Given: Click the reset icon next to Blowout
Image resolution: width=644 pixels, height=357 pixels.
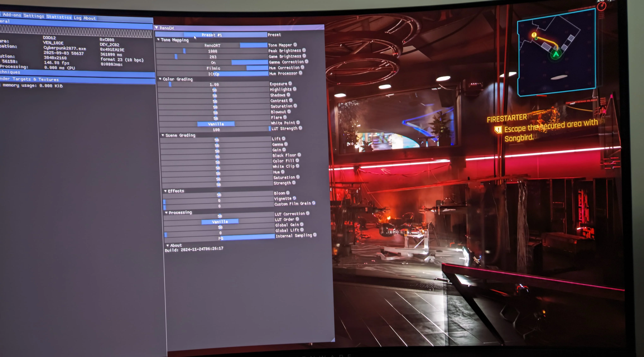Looking at the screenshot, I should pyautogui.click(x=289, y=111).
